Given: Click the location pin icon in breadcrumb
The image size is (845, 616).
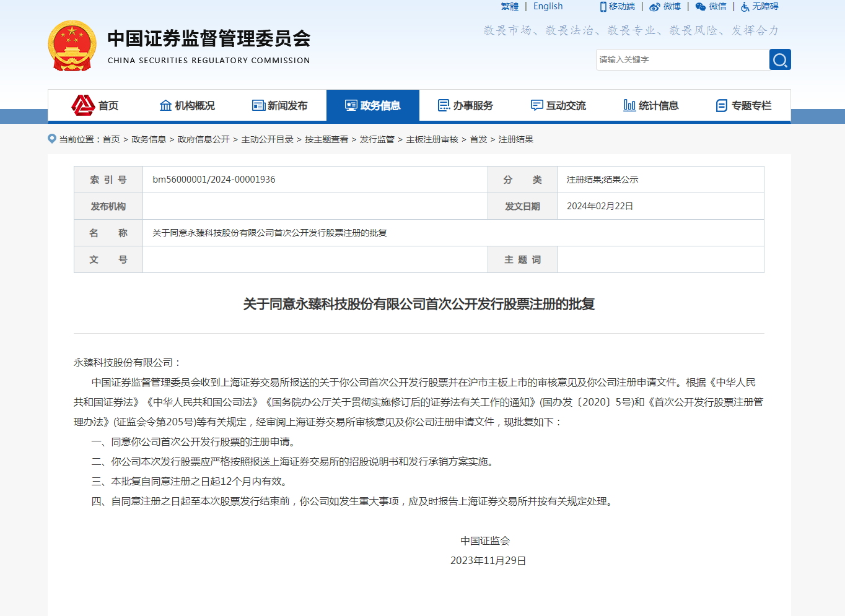Looking at the screenshot, I should pos(52,139).
